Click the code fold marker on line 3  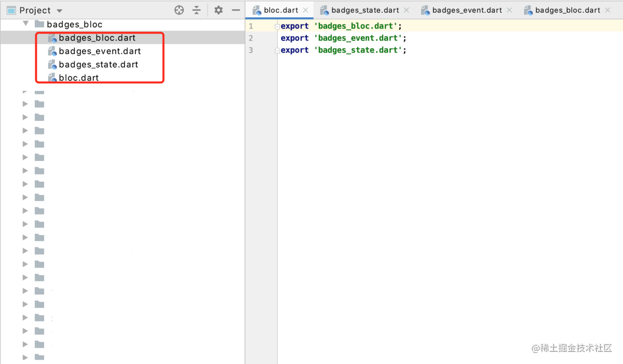tap(277, 50)
